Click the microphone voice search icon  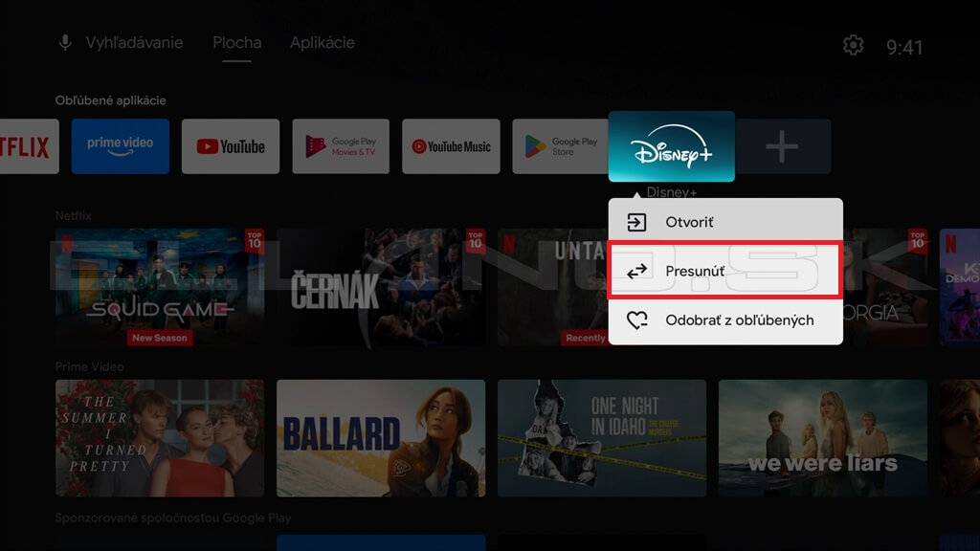tap(65, 43)
